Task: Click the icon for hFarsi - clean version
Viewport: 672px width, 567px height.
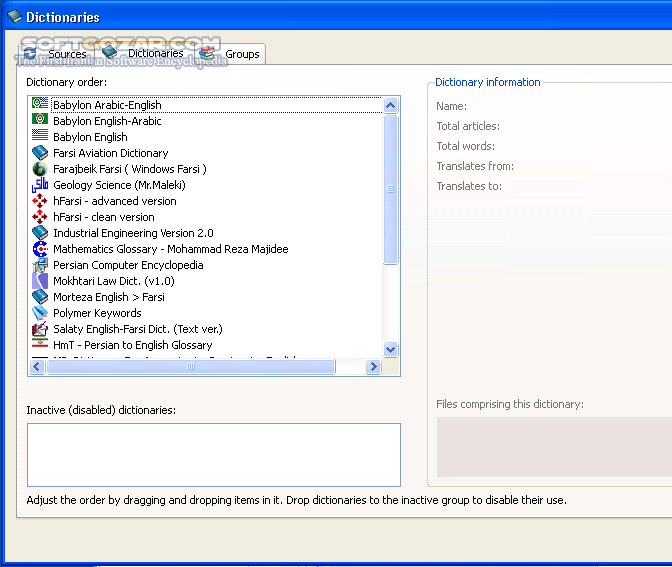Action: click(40, 216)
